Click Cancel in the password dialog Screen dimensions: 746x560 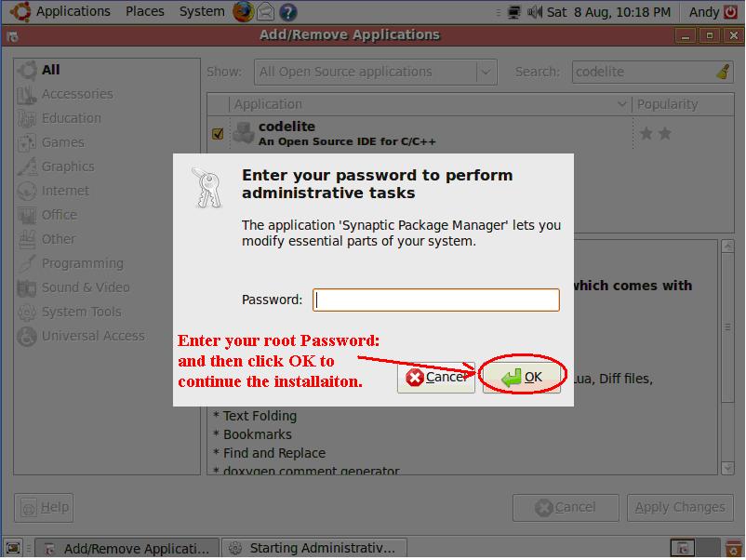pos(436,378)
